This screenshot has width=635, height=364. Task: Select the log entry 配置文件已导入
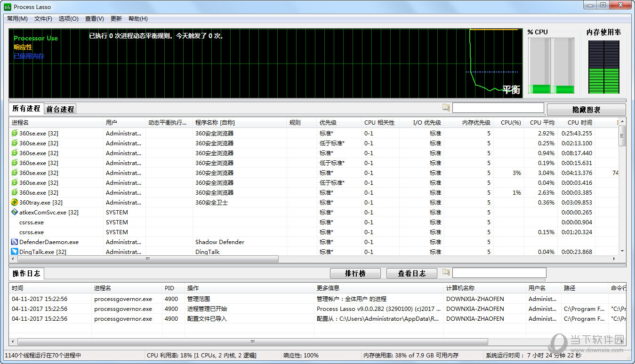(x=318, y=319)
